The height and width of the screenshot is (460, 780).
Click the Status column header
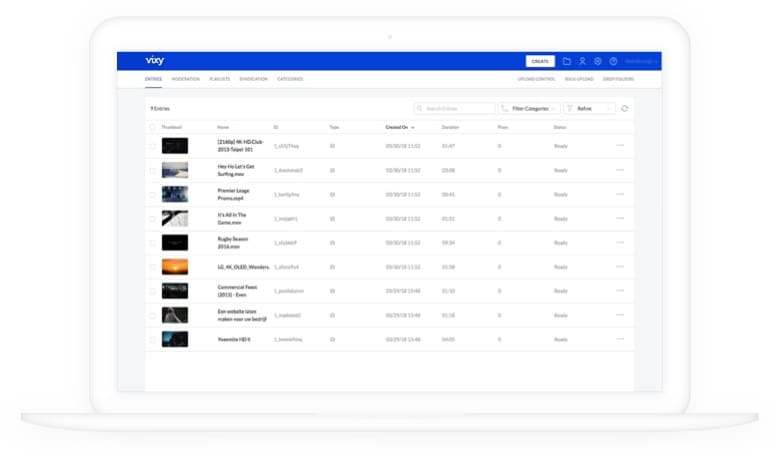tap(560, 127)
